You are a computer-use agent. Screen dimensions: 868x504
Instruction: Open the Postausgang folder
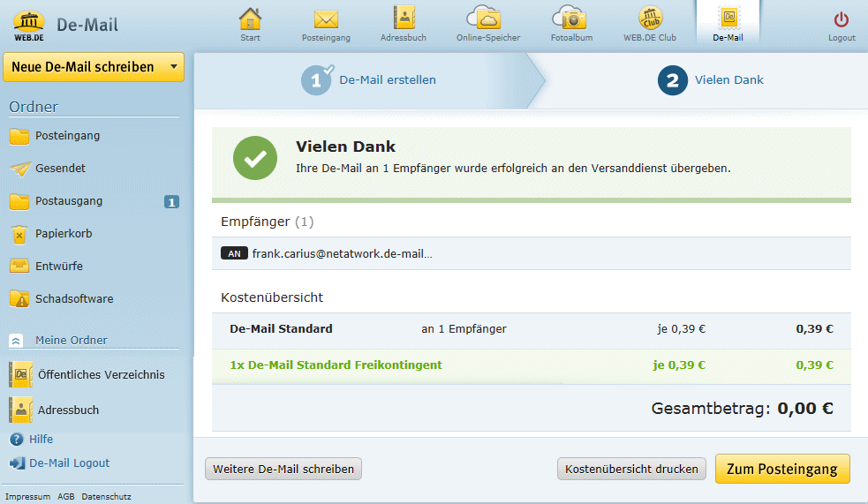[x=69, y=201]
